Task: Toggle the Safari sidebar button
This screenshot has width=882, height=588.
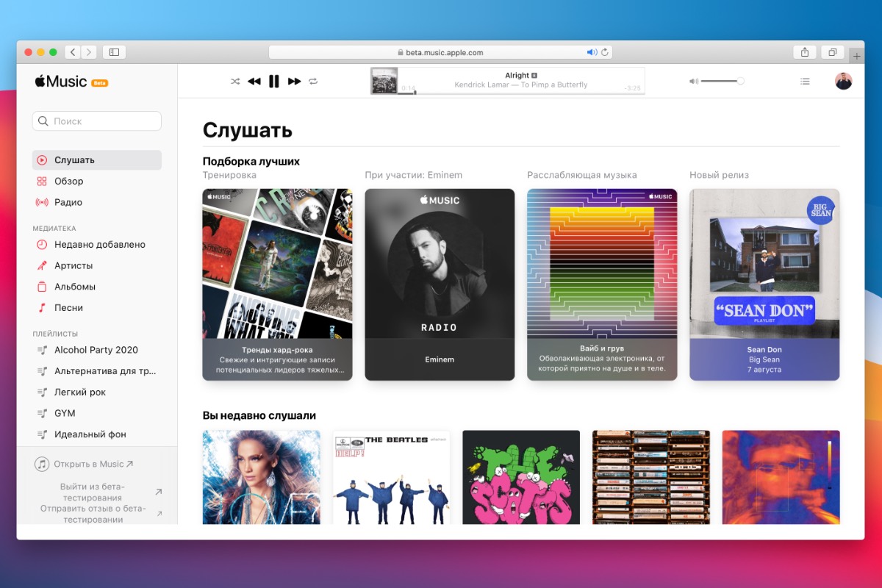Action: [114, 52]
